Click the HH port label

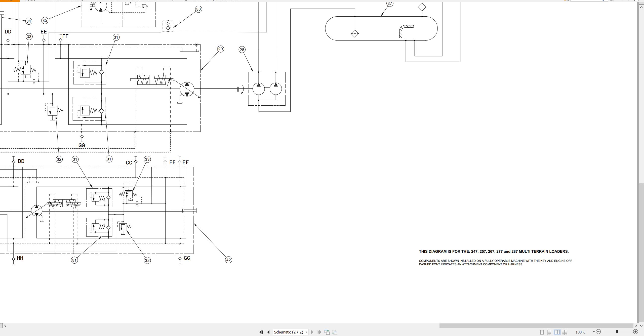20,258
